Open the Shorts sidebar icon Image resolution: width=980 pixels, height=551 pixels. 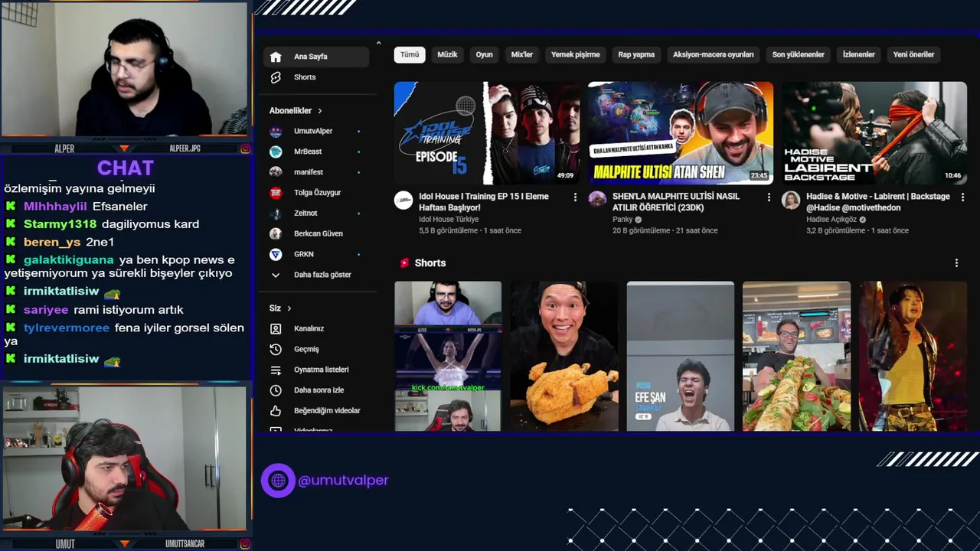276,77
